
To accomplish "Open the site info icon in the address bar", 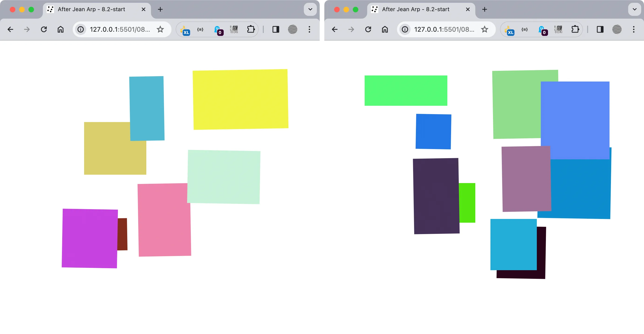I will 80,29.
